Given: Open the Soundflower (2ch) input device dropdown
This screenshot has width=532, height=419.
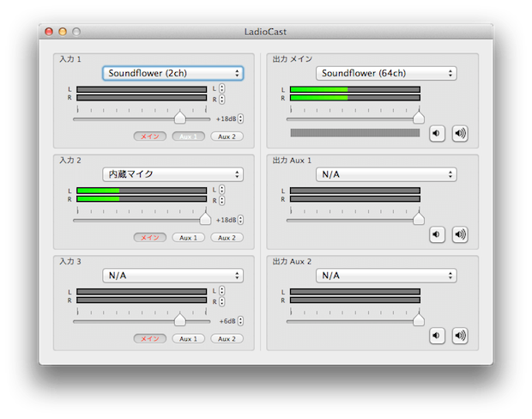Looking at the screenshot, I should click(x=172, y=73).
